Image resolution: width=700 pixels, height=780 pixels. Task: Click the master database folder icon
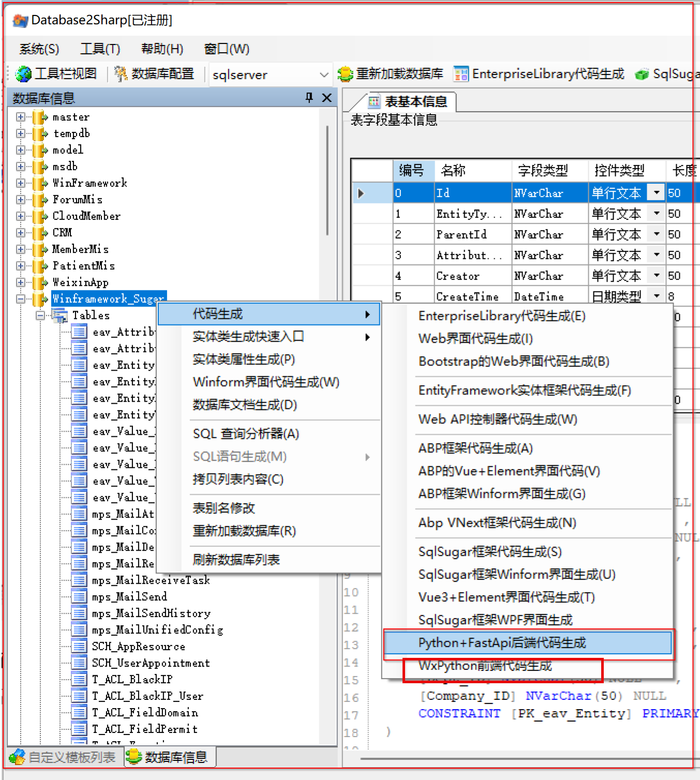(x=40, y=117)
